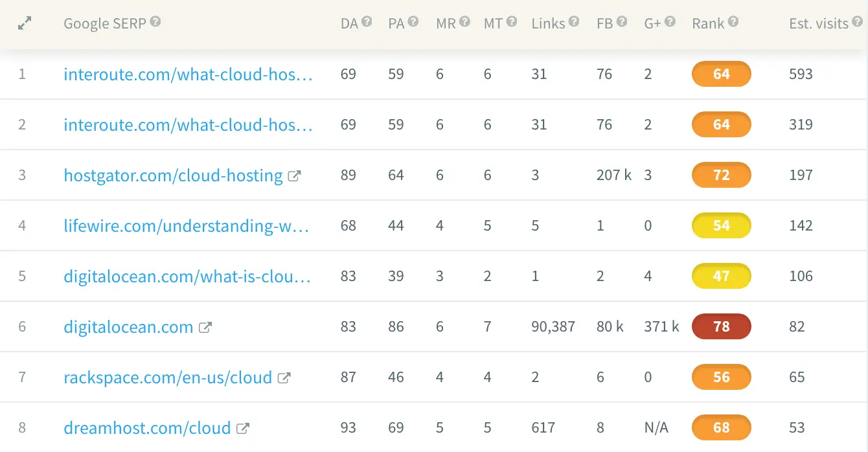This screenshot has width=868, height=452.
Task: Open the first interoute.com result link
Action: pyautogui.click(x=188, y=74)
